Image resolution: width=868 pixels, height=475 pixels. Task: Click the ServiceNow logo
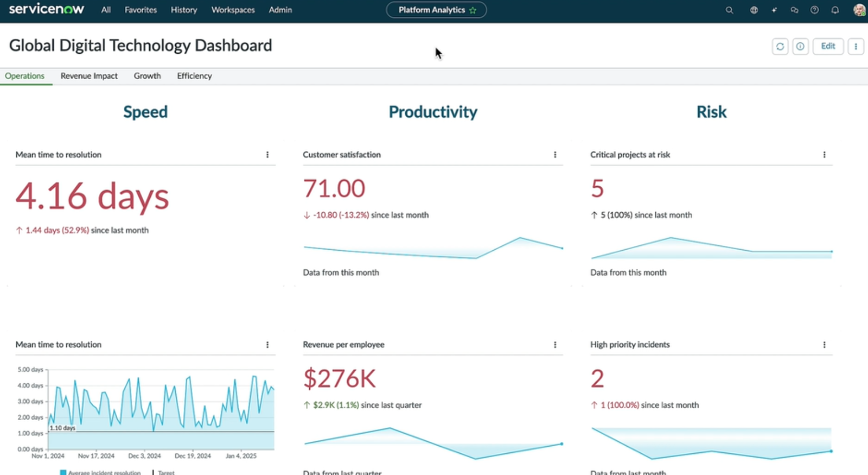(x=47, y=9)
